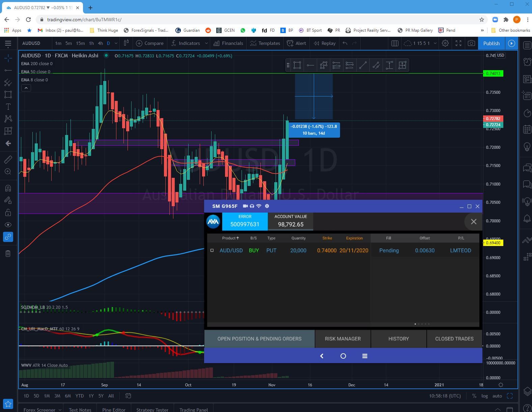Tap the Android home circle button
The image size is (532, 412).
pyautogui.click(x=343, y=356)
